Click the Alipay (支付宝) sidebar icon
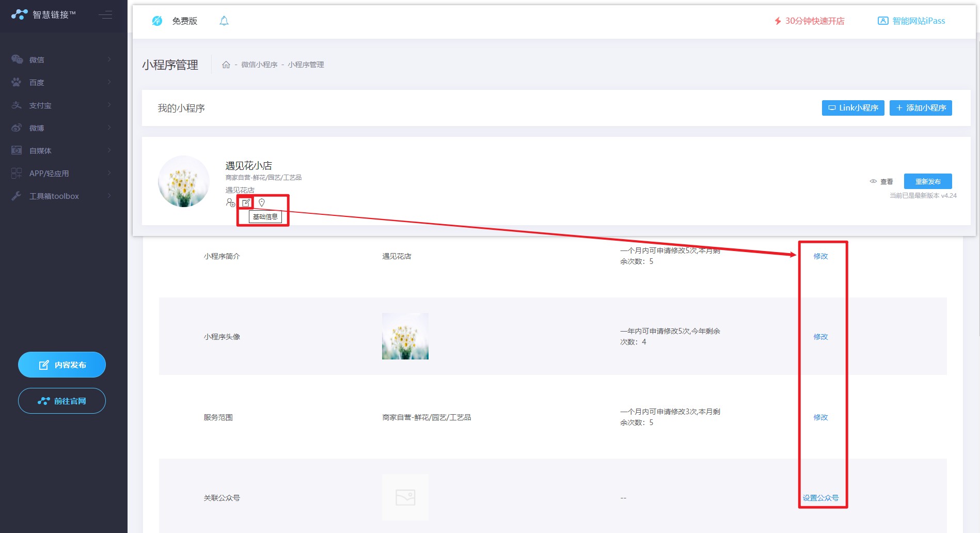Viewport: 980px width, 533px height. pyautogui.click(x=16, y=105)
